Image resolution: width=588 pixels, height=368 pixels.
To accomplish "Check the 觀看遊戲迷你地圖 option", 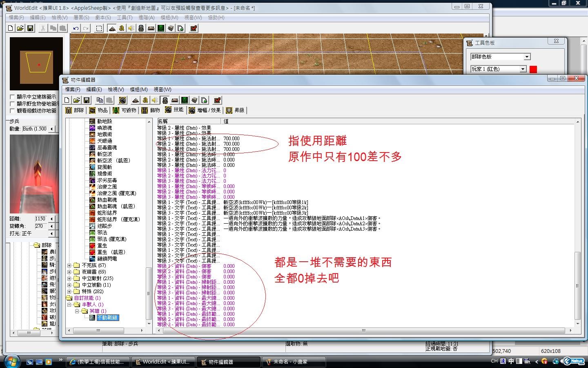I will [x=12, y=111].
